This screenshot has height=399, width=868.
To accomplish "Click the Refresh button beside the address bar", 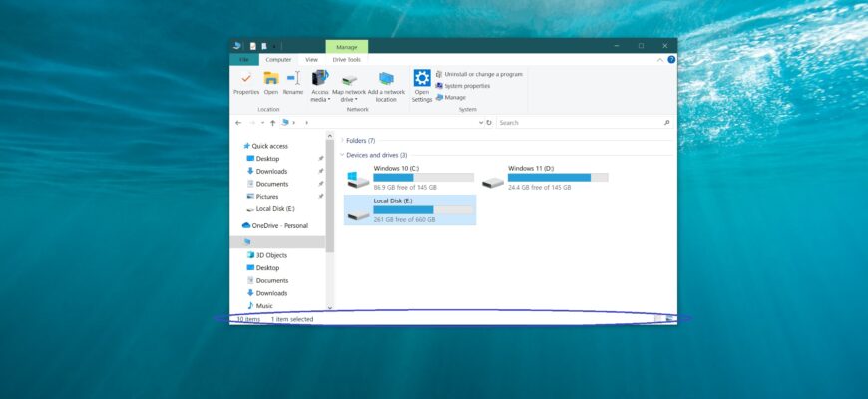I will point(489,123).
